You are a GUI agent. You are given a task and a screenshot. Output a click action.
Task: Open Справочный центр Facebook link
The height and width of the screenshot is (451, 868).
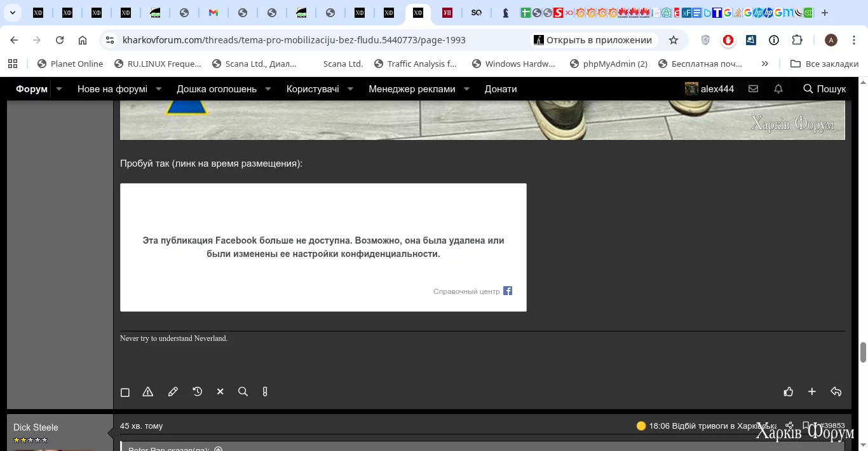pyautogui.click(x=466, y=291)
